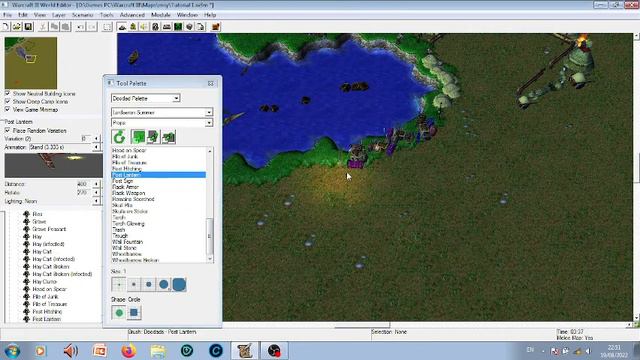The image size is (640, 360).
Task: Click the Redo arrow toolbar icon
Action: (92, 27)
